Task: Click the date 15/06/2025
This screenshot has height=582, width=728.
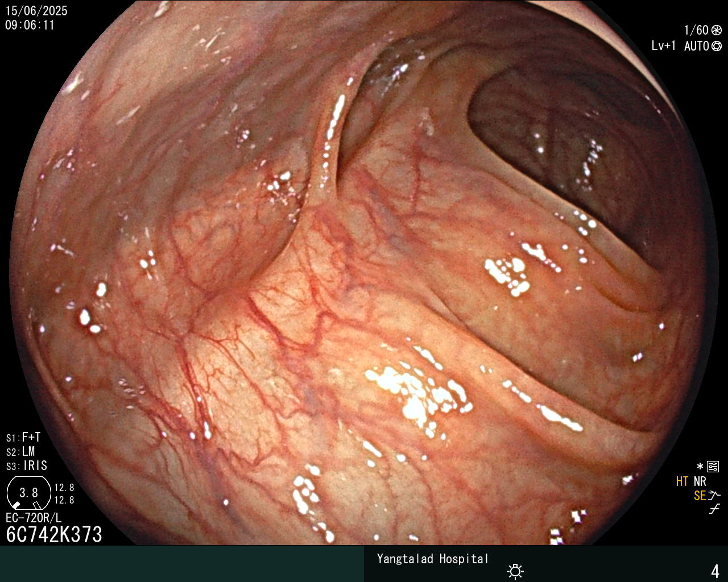Action: pos(36,11)
